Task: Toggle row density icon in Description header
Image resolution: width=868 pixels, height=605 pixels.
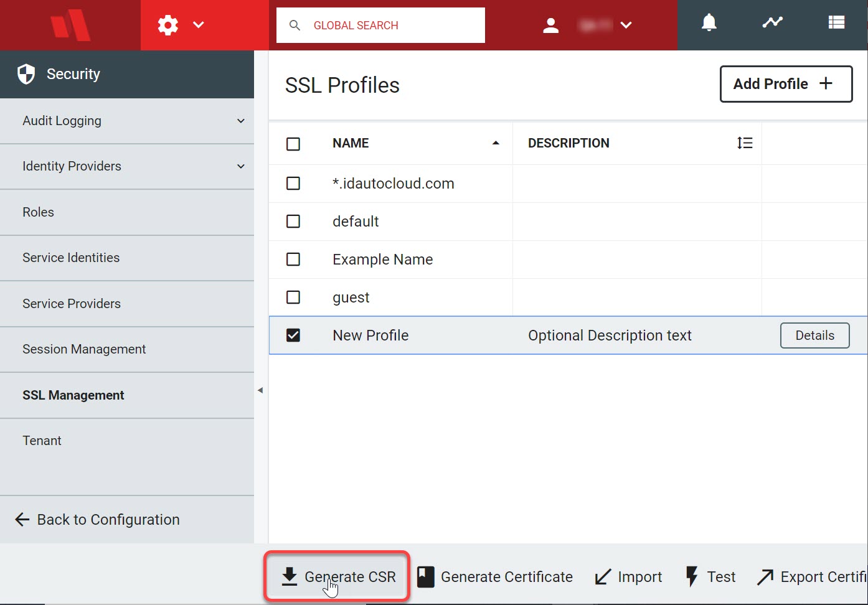Action: [x=745, y=143]
